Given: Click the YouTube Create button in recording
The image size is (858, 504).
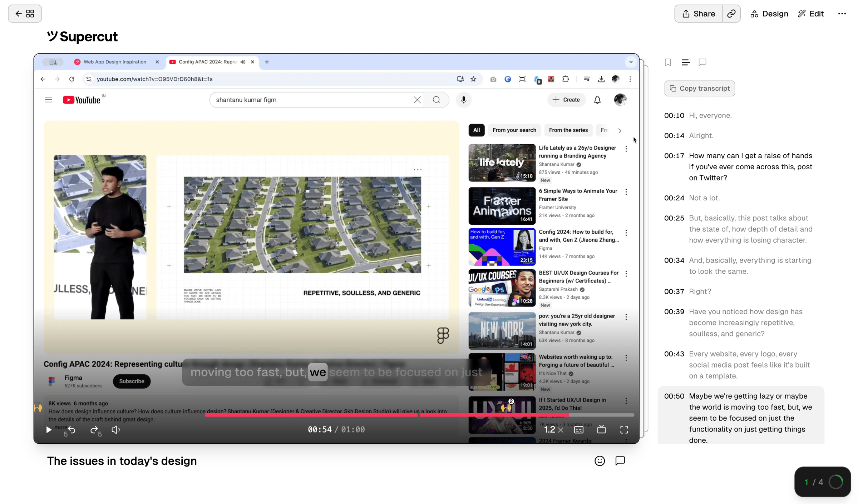Looking at the screenshot, I should coord(567,100).
